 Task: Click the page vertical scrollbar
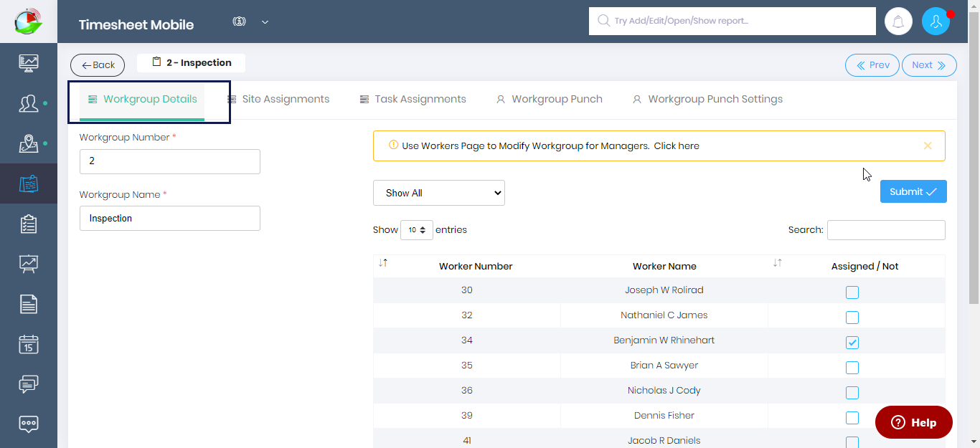pyautogui.click(x=974, y=215)
